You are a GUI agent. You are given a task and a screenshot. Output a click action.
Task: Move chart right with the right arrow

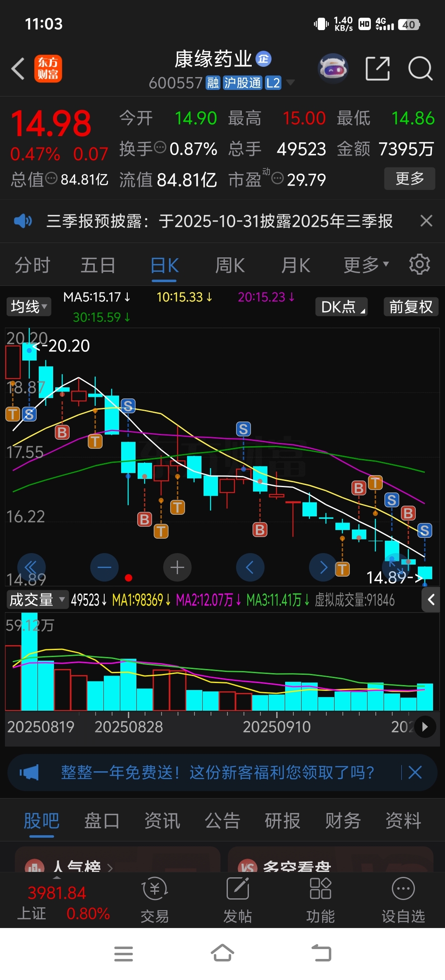pyautogui.click(x=323, y=568)
